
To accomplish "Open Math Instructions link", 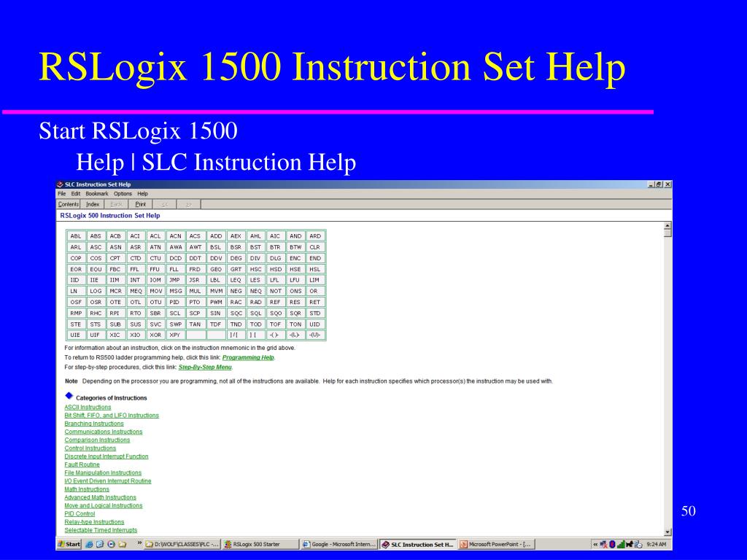I will tap(87, 489).
